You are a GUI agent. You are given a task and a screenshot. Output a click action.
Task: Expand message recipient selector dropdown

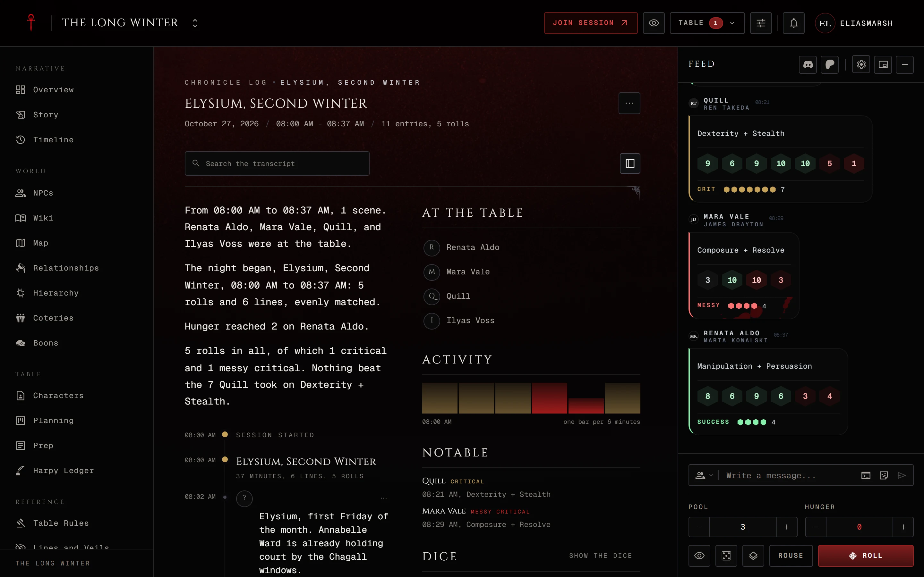(704, 475)
